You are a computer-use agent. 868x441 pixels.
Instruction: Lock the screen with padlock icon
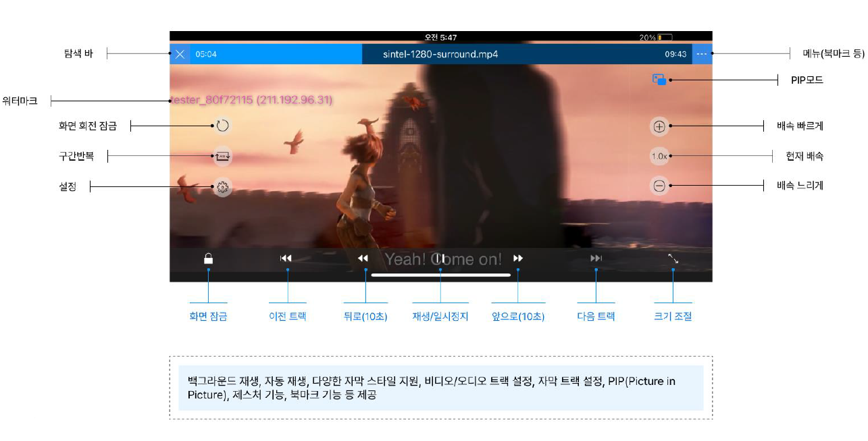click(x=209, y=258)
